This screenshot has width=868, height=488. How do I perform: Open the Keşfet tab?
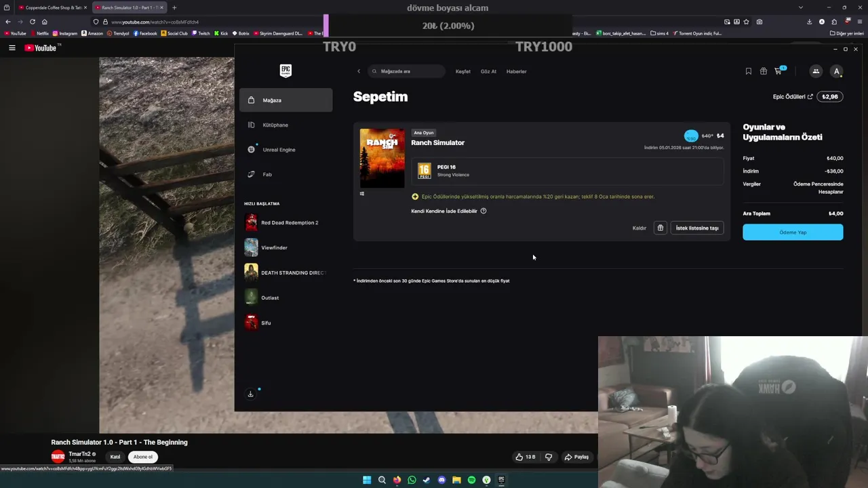pos(463,71)
